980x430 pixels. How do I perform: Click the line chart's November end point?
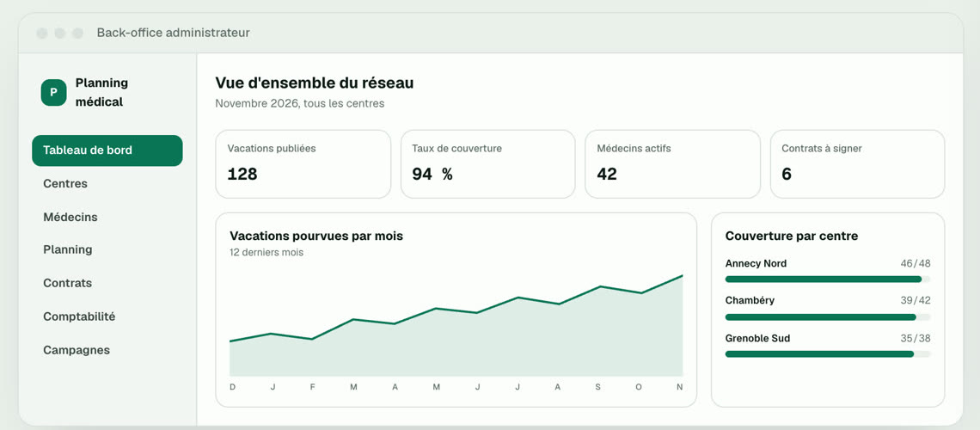[682, 275]
